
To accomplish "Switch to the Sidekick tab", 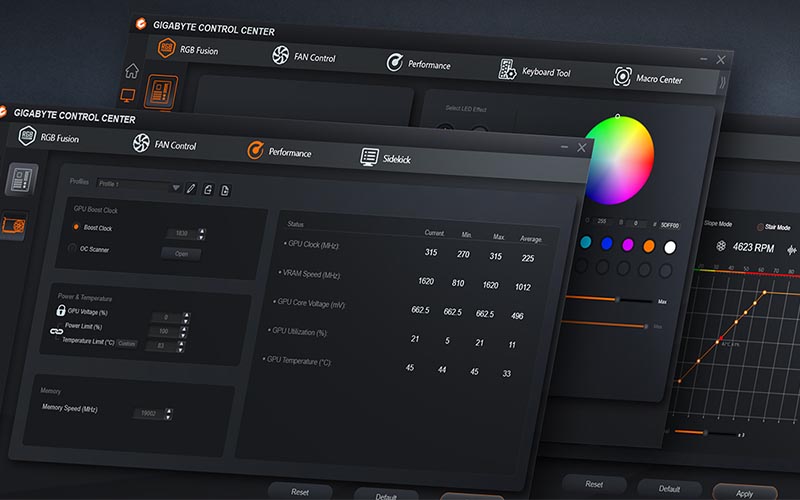I will pyautogui.click(x=385, y=158).
